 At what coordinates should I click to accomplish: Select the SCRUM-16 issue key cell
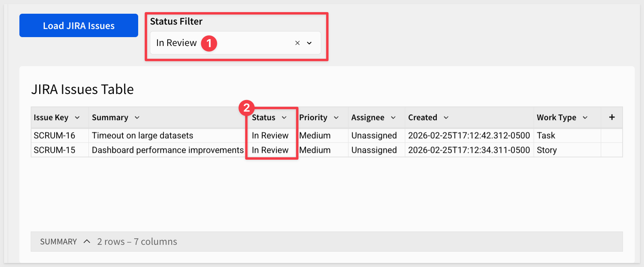55,136
